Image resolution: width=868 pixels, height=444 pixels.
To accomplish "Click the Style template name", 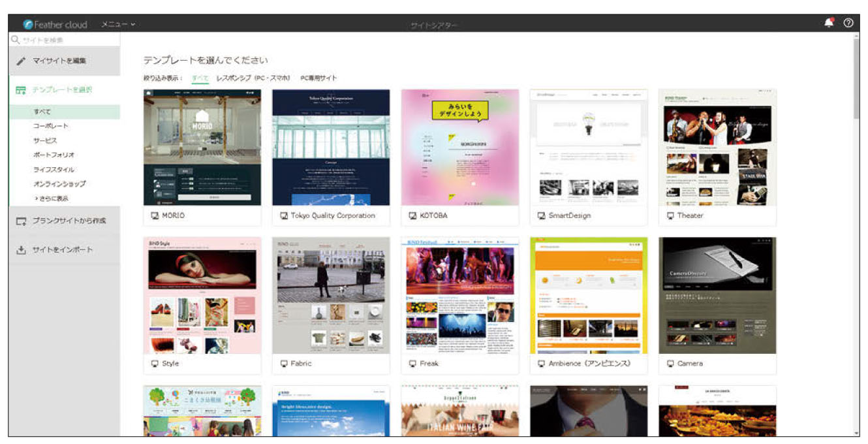I will click(x=170, y=364).
